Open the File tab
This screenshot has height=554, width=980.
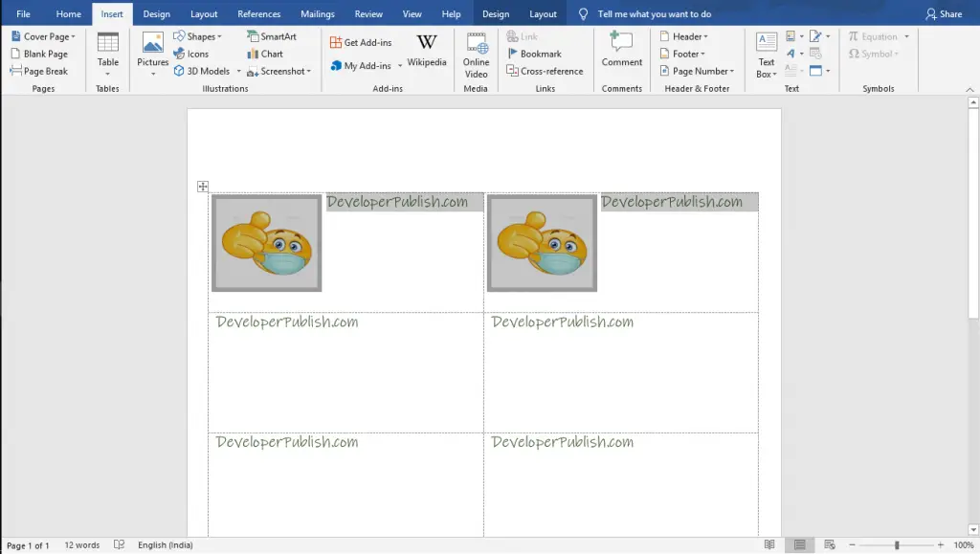click(23, 13)
